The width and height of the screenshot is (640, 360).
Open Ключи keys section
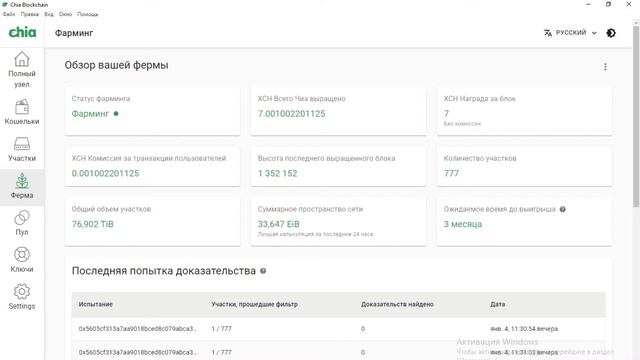tap(22, 260)
